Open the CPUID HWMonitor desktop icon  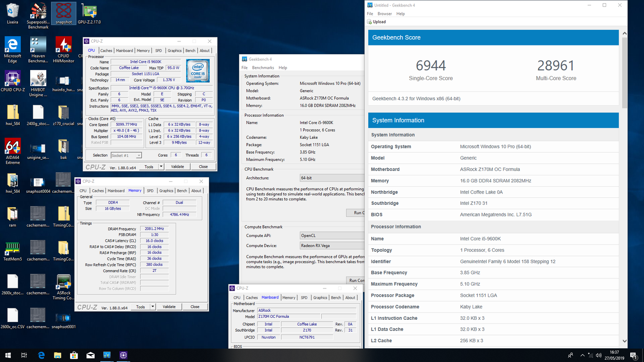pyautogui.click(x=63, y=46)
